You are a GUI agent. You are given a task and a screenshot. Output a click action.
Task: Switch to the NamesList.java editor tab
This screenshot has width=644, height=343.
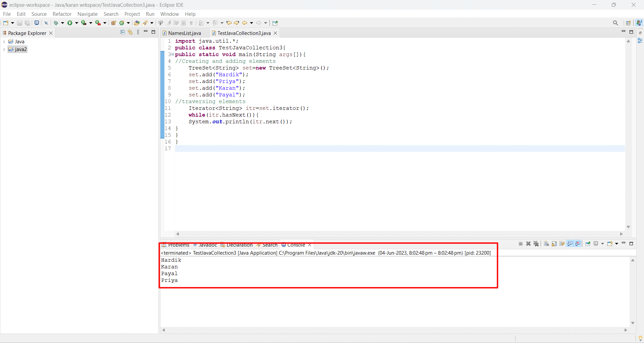(x=184, y=33)
